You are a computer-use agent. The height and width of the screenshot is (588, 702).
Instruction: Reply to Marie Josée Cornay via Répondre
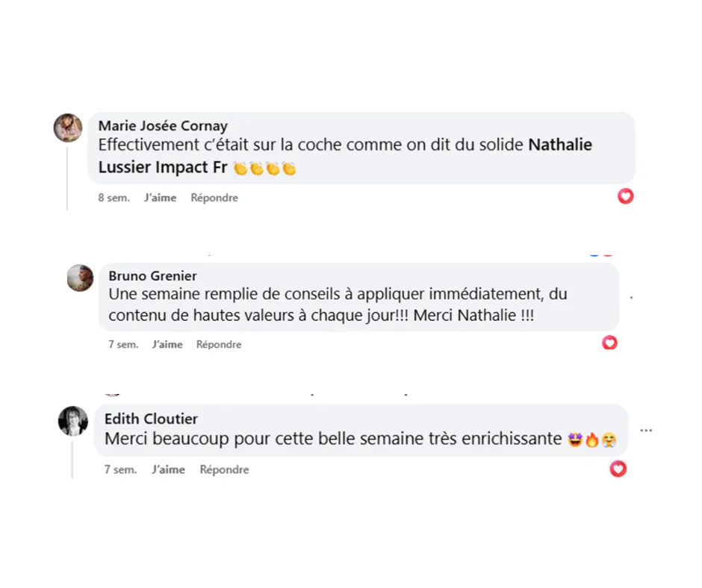[214, 198]
